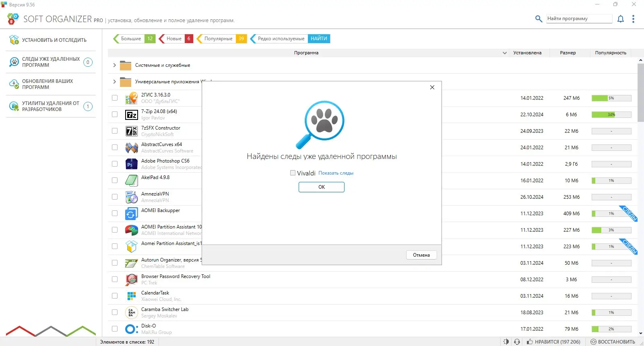Toggle the light/dark theme icon in status bar

pyautogui.click(x=506, y=342)
